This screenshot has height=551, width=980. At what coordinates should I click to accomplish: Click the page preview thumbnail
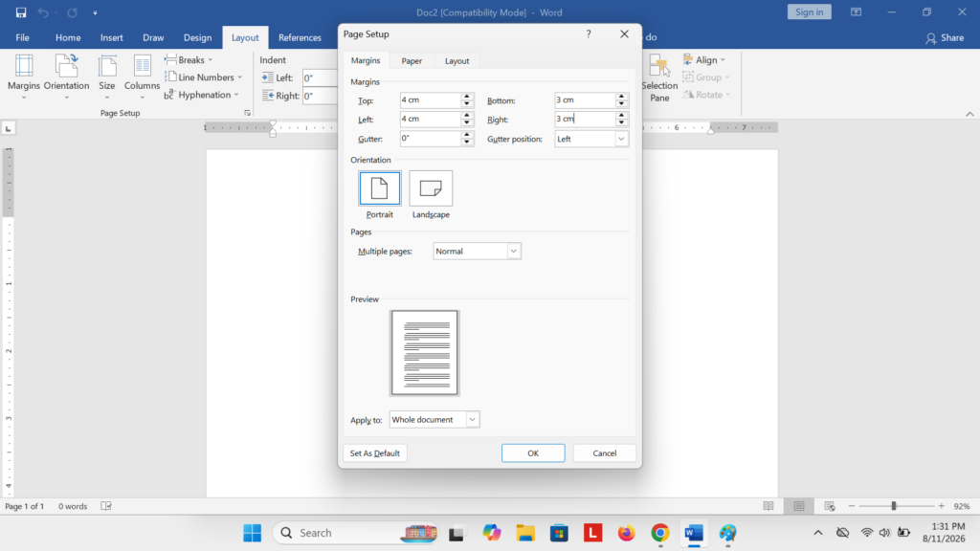point(424,353)
